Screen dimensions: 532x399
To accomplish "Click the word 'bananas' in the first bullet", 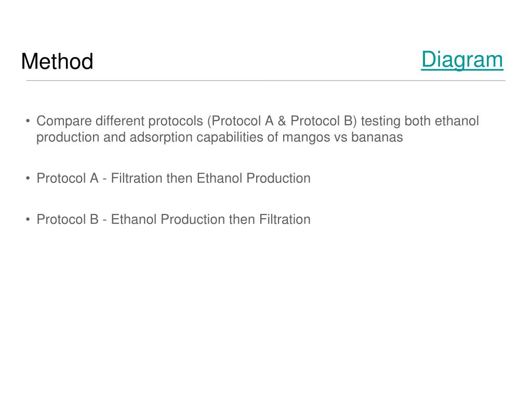I will (x=377, y=137).
